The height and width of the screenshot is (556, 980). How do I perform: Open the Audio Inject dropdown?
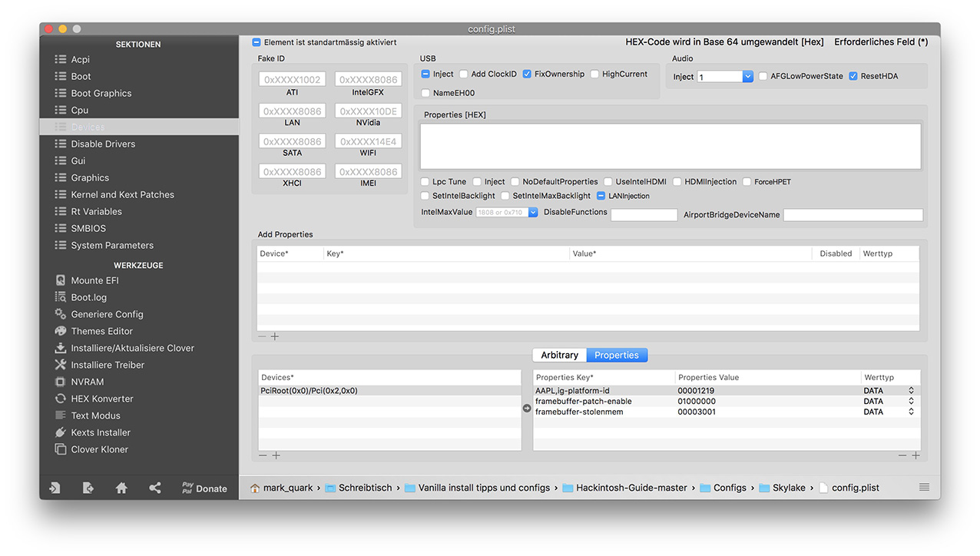(x=747, y=77)
